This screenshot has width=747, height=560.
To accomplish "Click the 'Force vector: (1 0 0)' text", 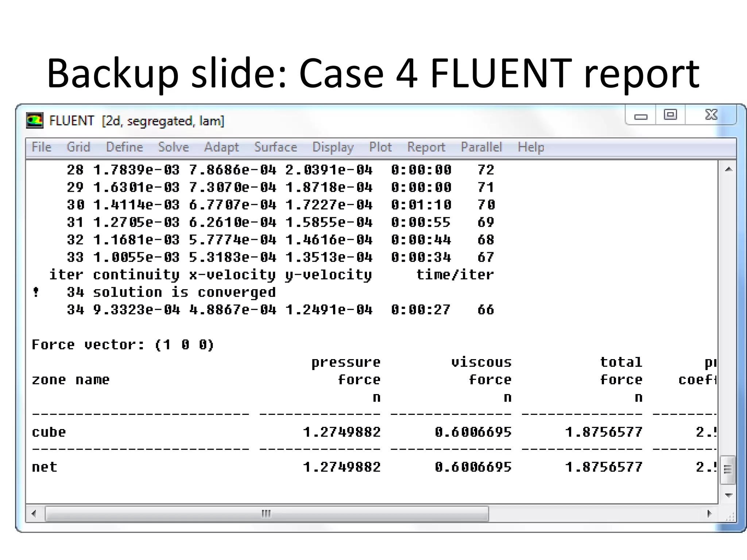I will click(123, 345).
